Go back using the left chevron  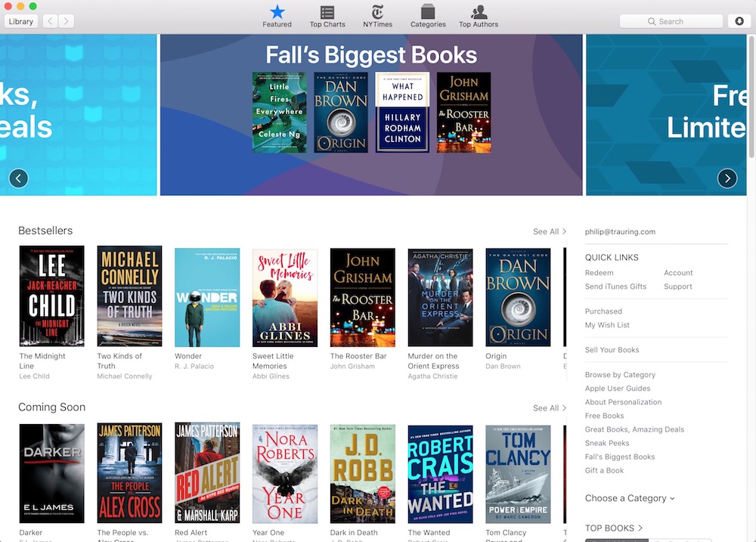[50, 21]
